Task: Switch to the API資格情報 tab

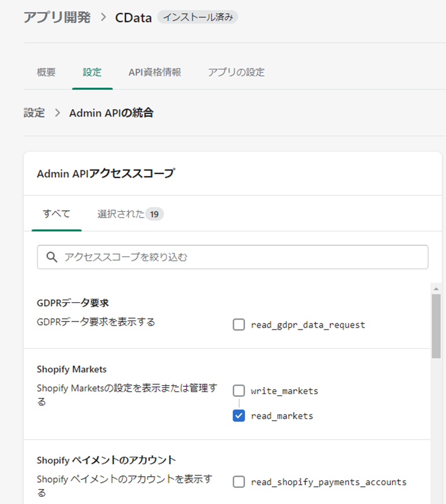Action: coord(155,72)
